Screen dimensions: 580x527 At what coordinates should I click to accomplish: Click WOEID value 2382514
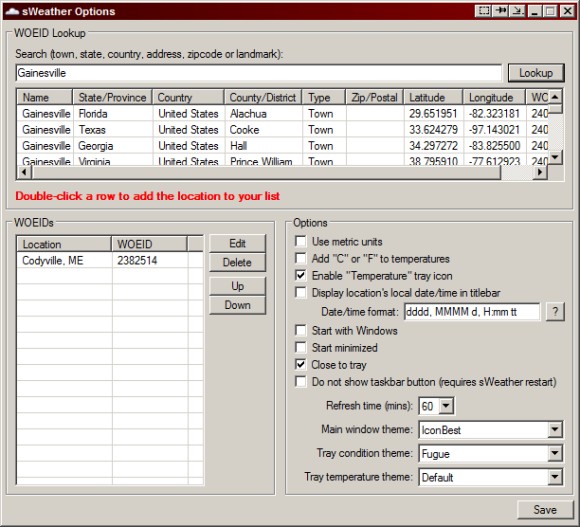pyautogui.click(x=137, y=260)
